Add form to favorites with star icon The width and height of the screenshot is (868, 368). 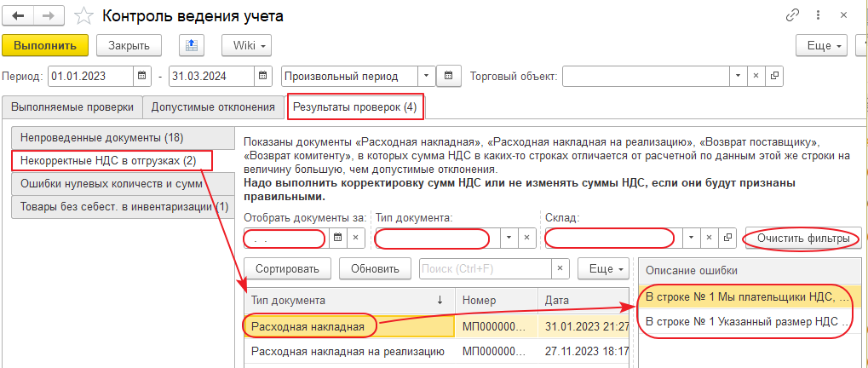[x=83, y=15]
